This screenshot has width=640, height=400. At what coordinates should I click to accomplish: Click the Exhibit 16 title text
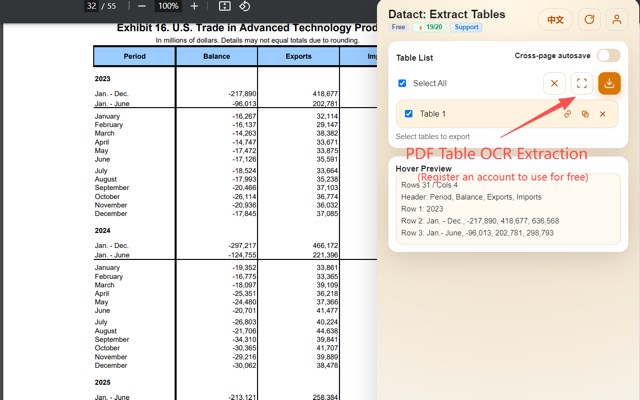pyautogui.click(x=247, y=28)
